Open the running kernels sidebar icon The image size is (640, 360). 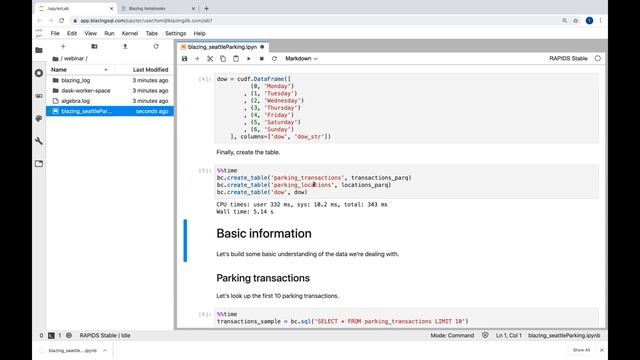(x=39, y=73)
